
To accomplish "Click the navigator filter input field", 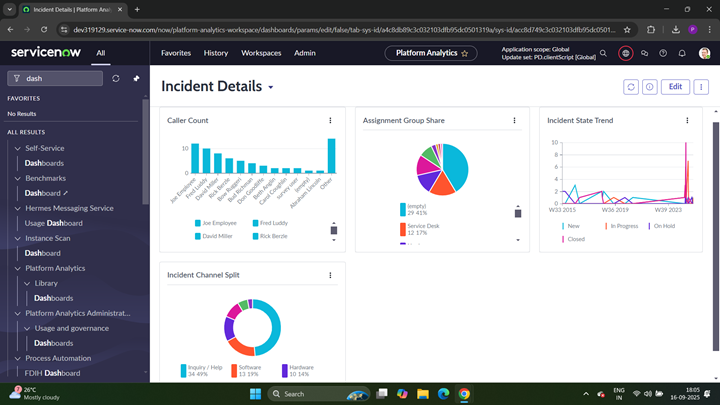I will click(55, 79).
